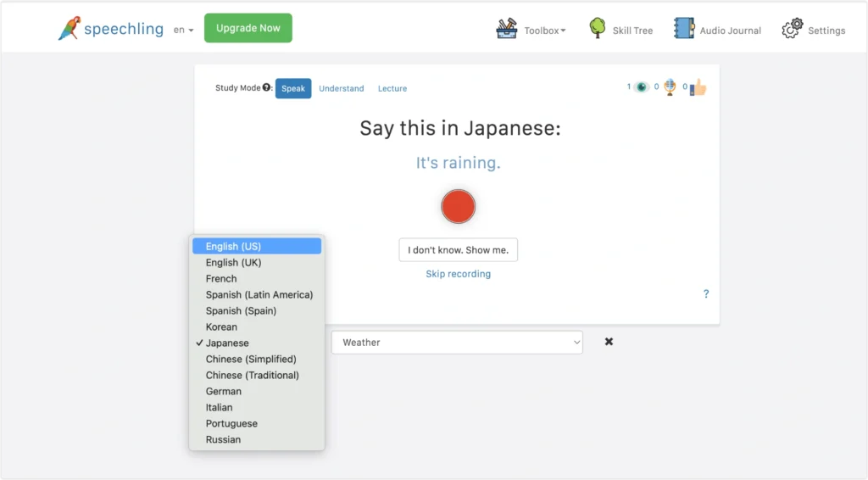Viewport: 868px width, 480px height.
Task: Click the Study Mode help icon
Action: [x=266, y=87]
